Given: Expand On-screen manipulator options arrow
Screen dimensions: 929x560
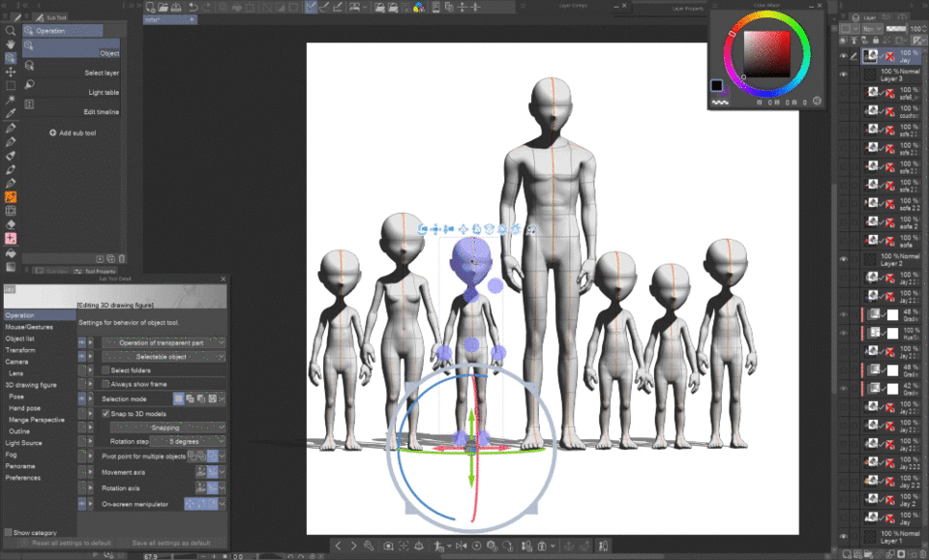Looking at the screenshot, I should [223, 504].
